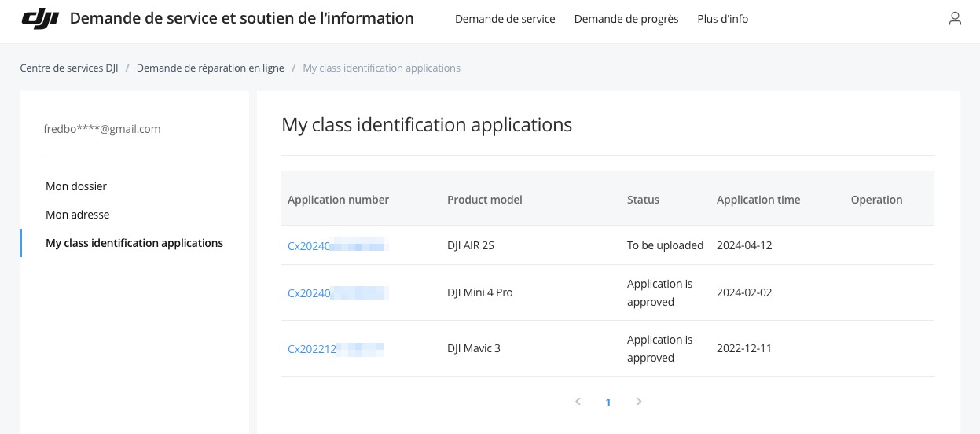Click the page heading My class identification applications
980x434 pixels.
tap(427, 124)
